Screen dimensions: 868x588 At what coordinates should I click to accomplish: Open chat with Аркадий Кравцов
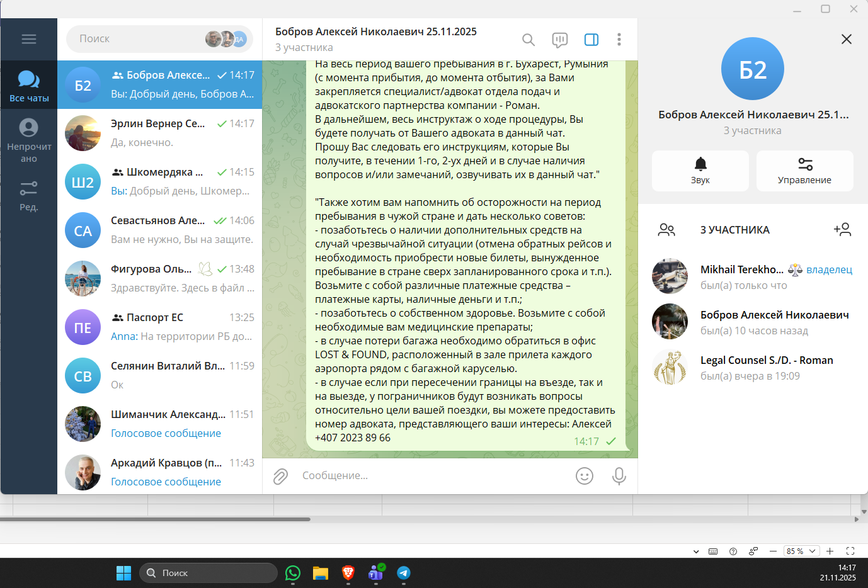pyautogui.click(x=159, y=471)
